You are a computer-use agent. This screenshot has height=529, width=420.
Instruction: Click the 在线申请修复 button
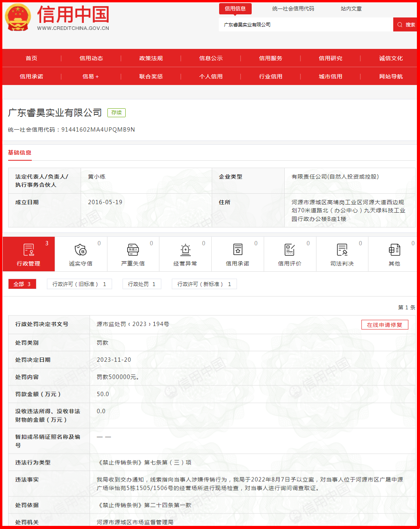[385, 325]
